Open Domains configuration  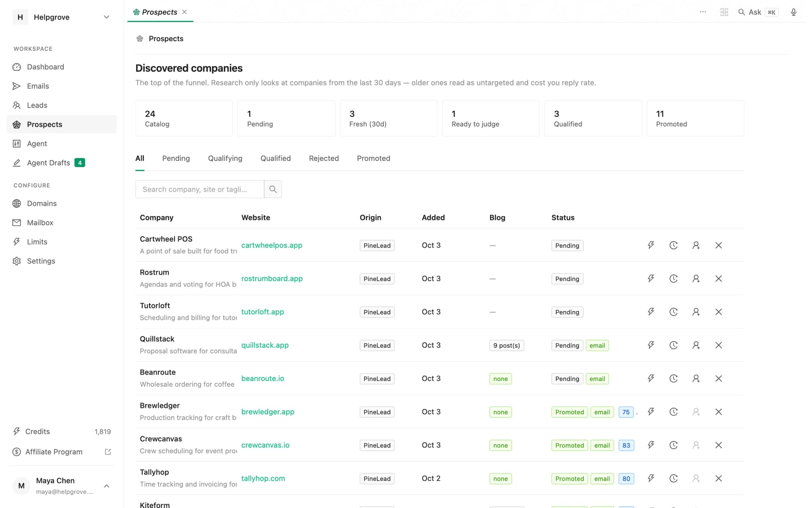point(61,204)
